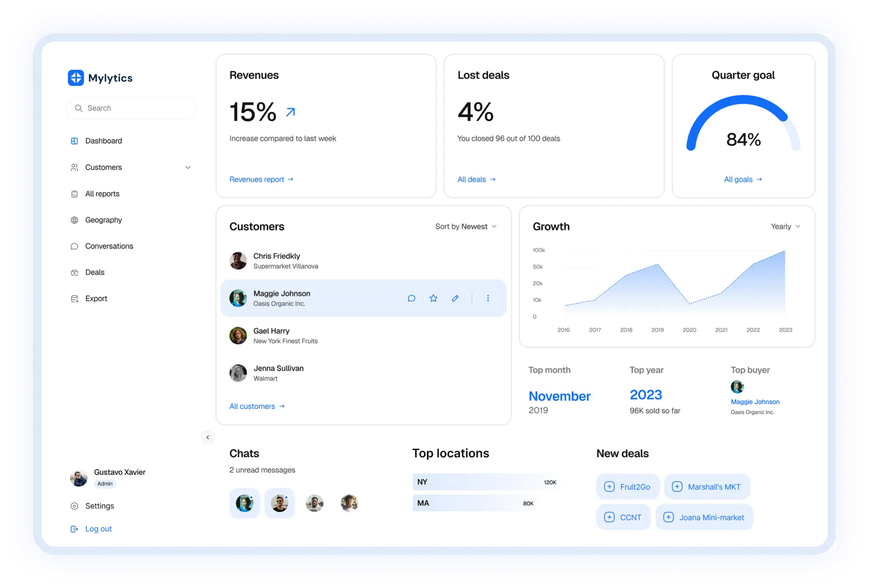Viewport: 869px width, 588px height.
Task: Click the plus icon on Fruit2Go deal
Action: click(609, 487)
